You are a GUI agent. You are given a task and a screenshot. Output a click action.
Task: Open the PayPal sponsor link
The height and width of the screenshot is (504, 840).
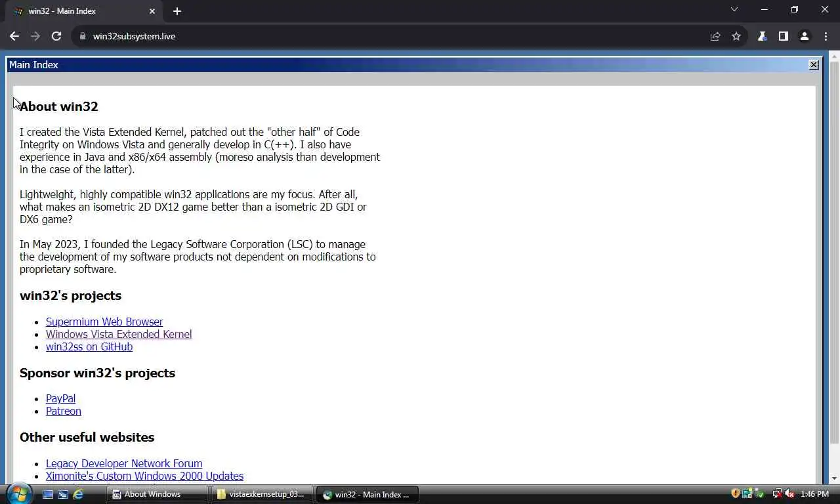[60, 398]
